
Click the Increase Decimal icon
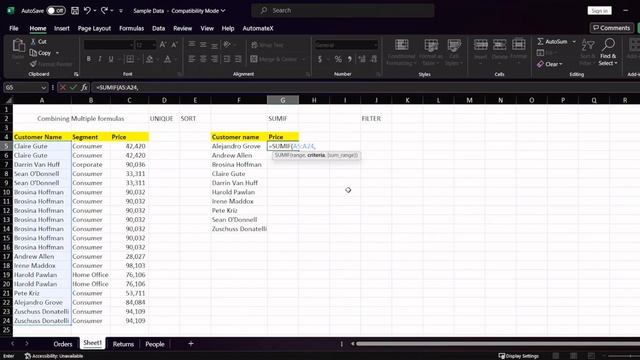(362, 59)
